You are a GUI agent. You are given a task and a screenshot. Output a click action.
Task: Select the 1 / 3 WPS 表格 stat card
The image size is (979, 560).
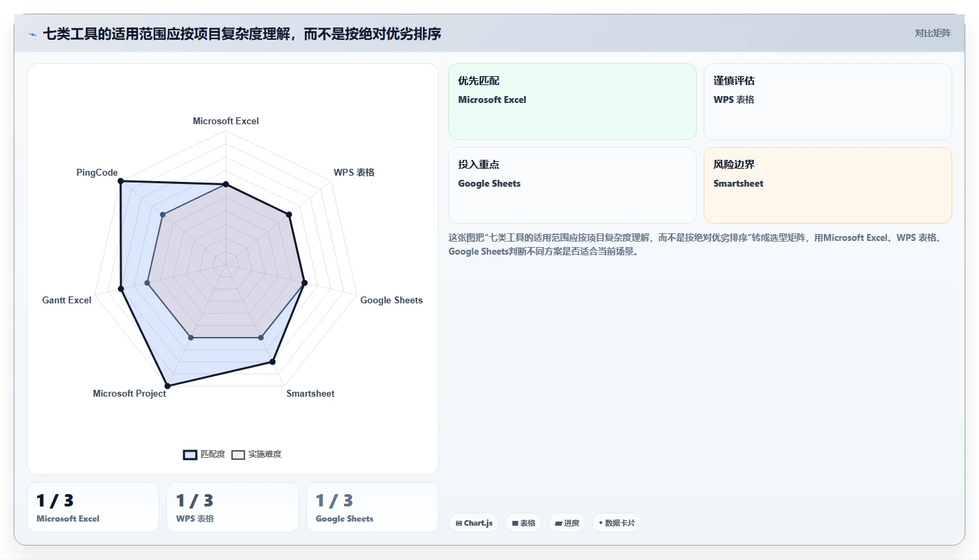(x=233, y=507)
